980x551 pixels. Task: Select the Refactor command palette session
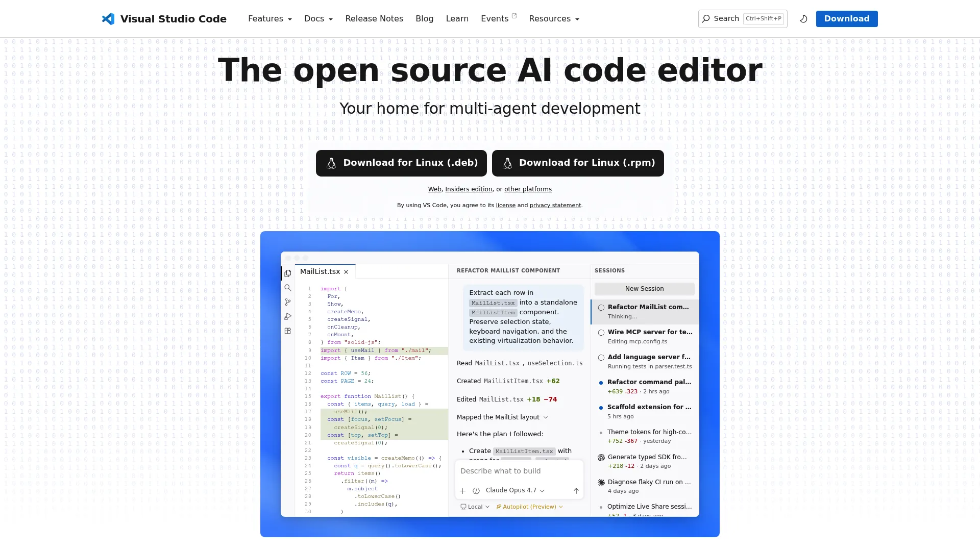click(645, 387)
